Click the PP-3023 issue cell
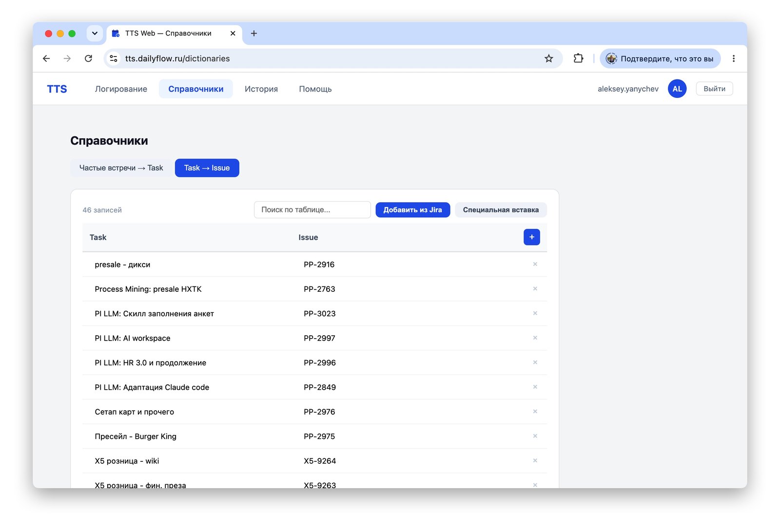Image resolution: width=780 pixels, height=532 pixels. [x=320, y=314]
